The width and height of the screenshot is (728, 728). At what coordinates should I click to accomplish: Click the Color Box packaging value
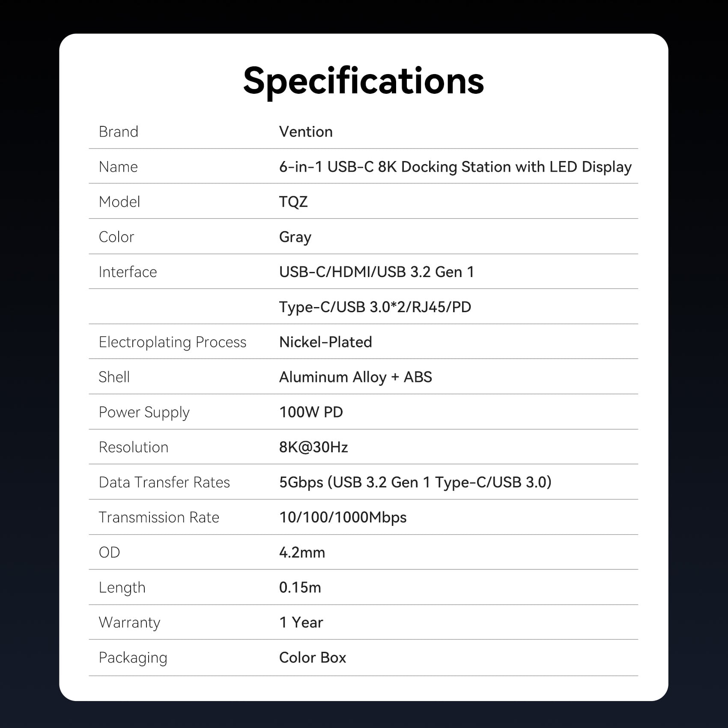(x=312, y=658)
